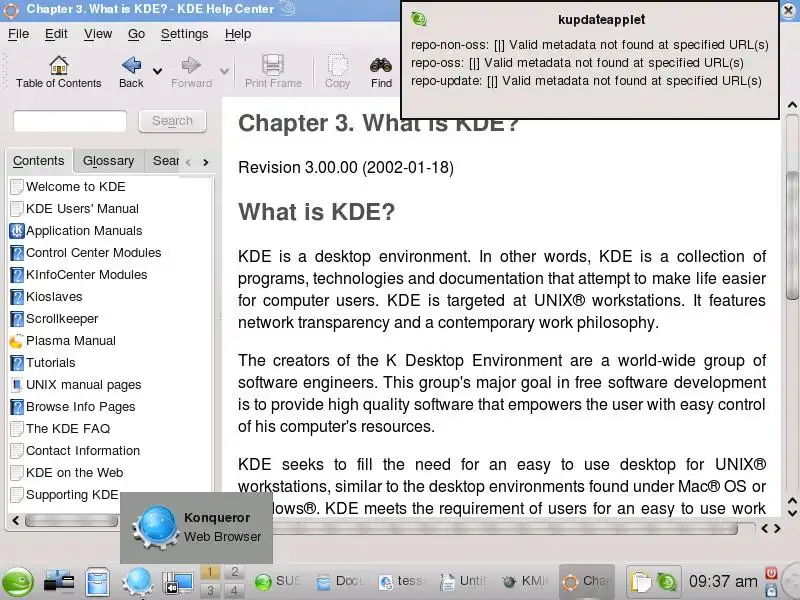The image size is (800, 600).
Task: Click the Tutorials book icon
Action: pos(17,363)
